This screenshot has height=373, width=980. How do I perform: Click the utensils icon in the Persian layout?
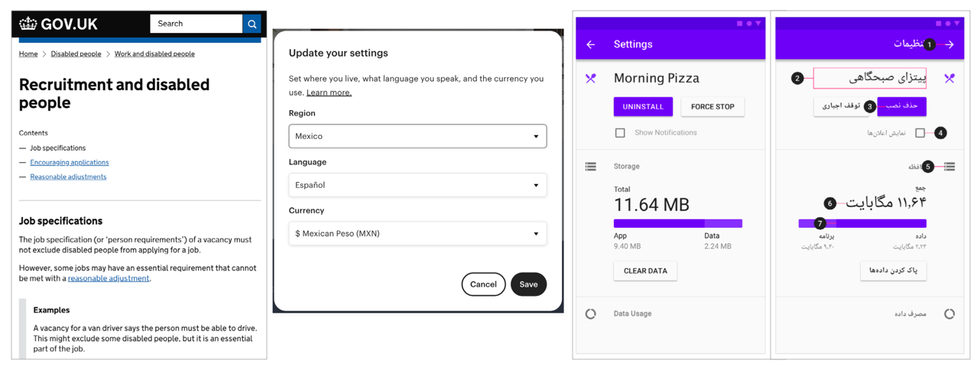pyautogui.click(x=949, y=78)
